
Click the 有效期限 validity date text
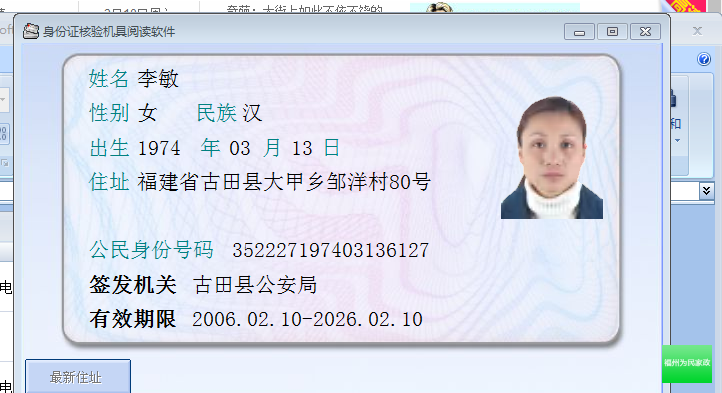(307, 319)
